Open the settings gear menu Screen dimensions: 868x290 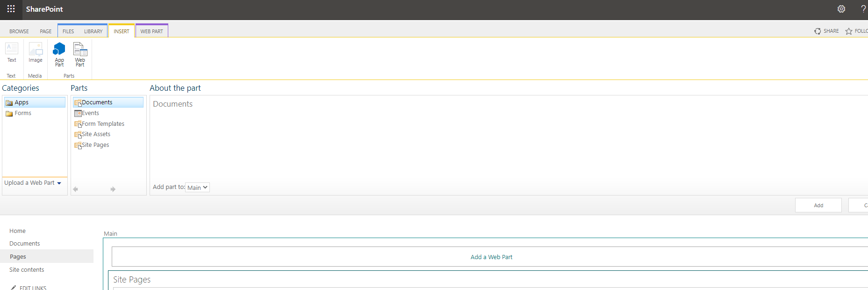(x=841, y=9)
